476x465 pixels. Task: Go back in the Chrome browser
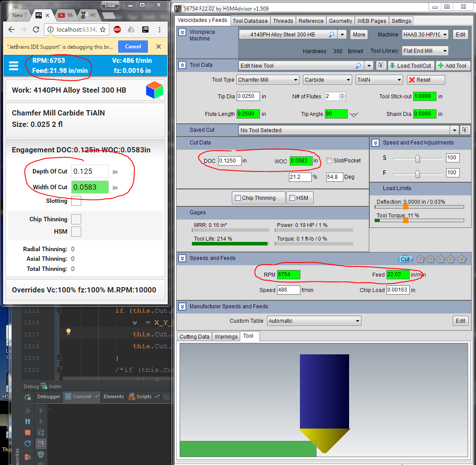(11, 29)
